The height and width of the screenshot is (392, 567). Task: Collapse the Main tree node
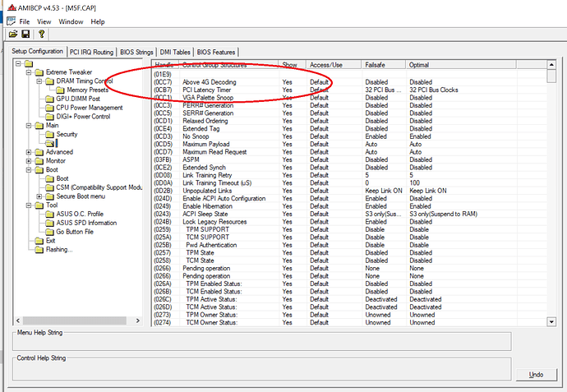[29, 126]
